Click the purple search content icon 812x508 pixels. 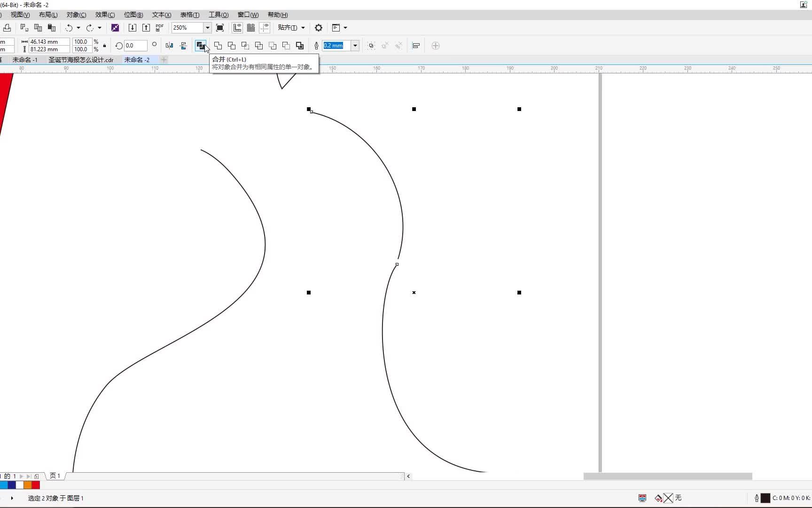tap(115, 28)
